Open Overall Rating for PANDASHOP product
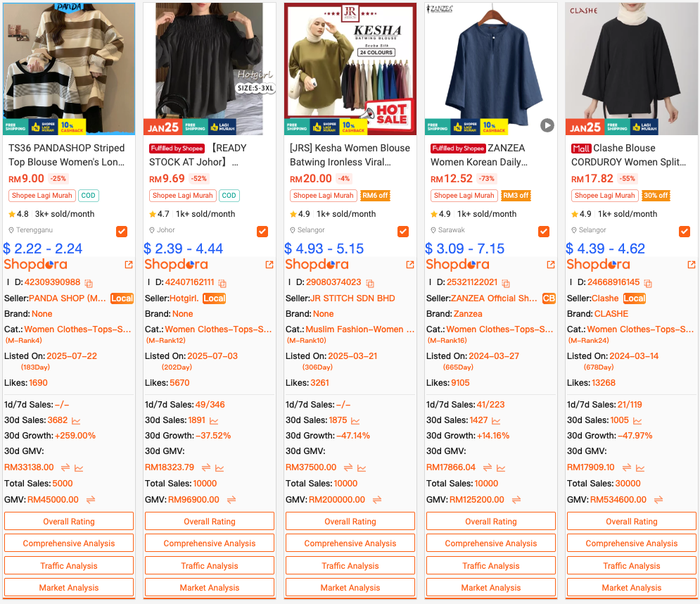This screenshot has width=700, height=604. click(69, 522)
